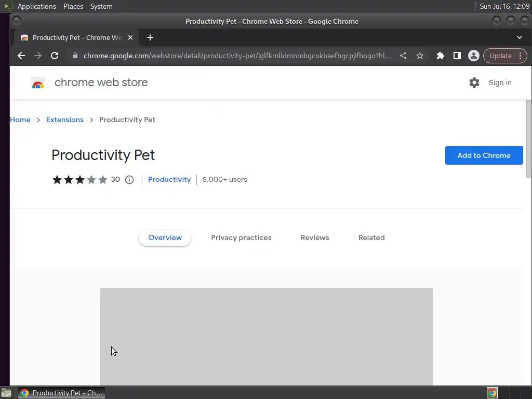This screenshot has width=532, height=399.
Task: Click the Update Chrome button
Action: [500, 56]
